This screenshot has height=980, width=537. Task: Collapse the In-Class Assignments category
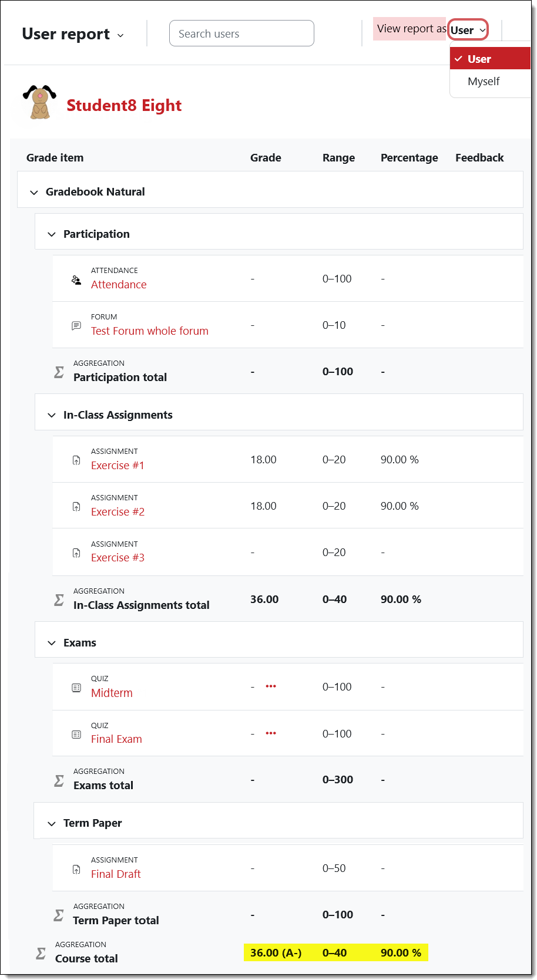pyautogui.click(x=52, y=415)
